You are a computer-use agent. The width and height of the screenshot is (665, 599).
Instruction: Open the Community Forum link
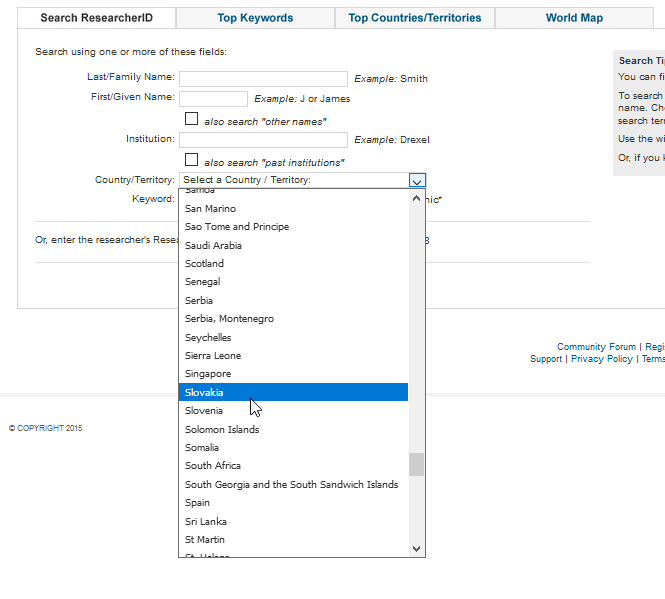click(596, 347)
